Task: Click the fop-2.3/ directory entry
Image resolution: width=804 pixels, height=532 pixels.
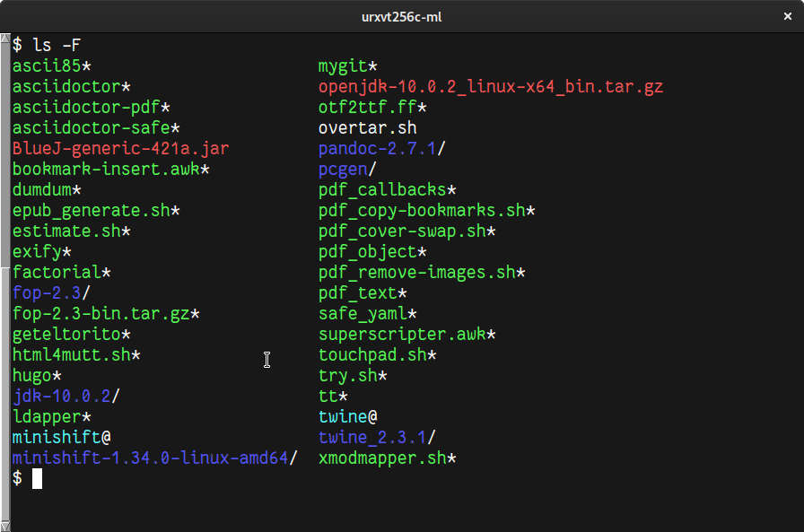Action: [x=51, y=293]
